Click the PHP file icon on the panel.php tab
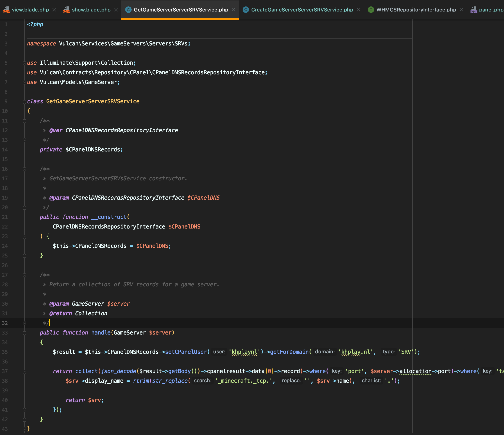The image size is (504, 435). pos(474,10)
